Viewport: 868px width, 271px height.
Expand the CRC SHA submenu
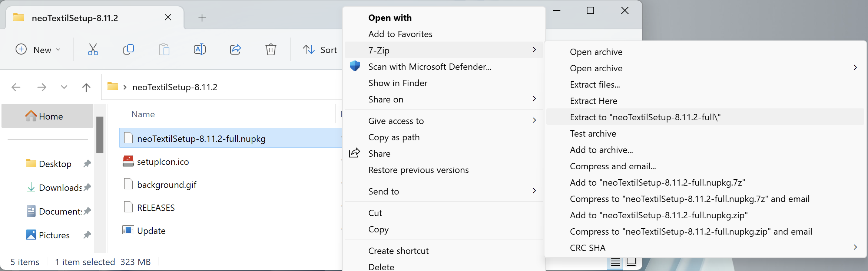click(705, 248)
